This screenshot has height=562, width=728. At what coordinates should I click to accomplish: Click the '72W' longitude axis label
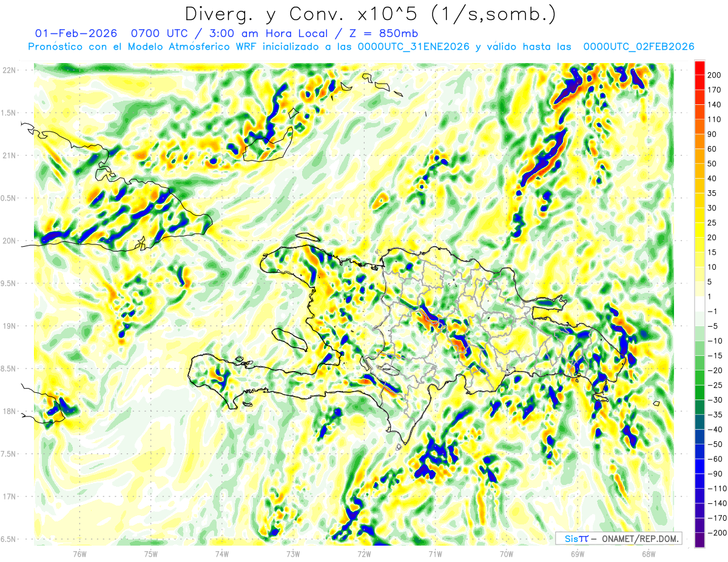[x=364, y=554]
